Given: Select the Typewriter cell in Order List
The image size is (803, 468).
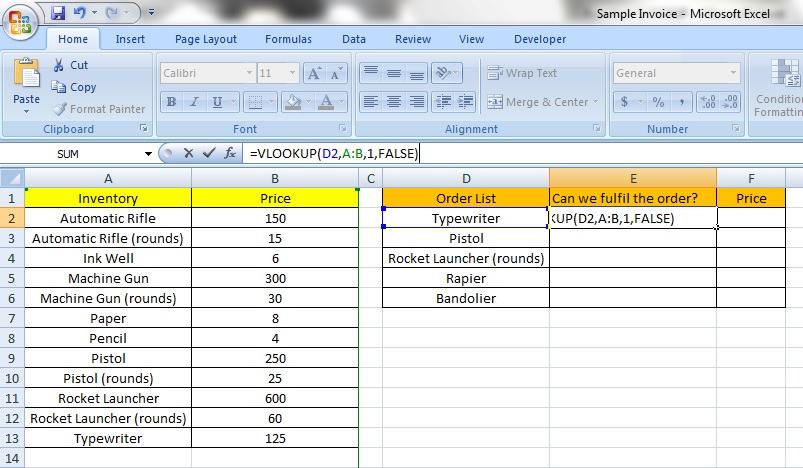Looking at the screenshot, I should point(465,218).
